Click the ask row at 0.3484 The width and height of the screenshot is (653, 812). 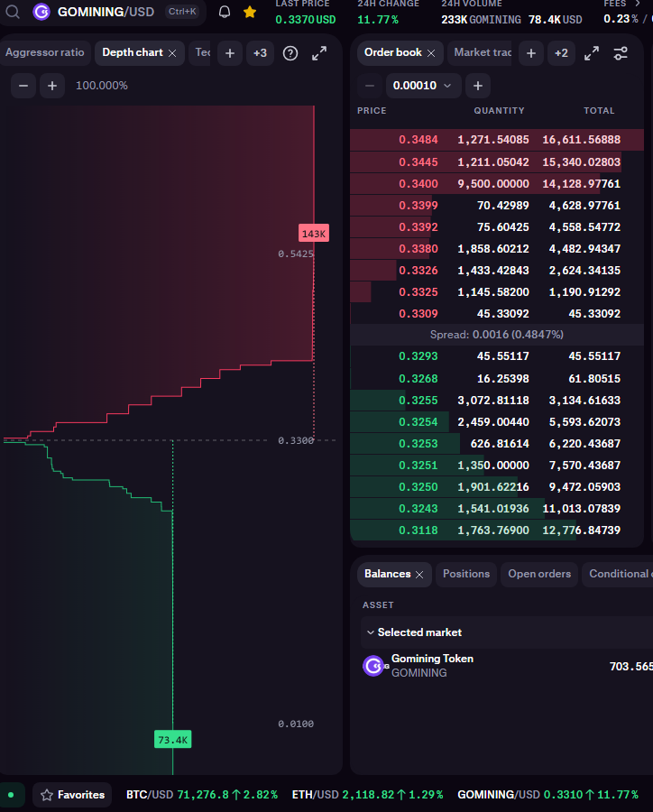click(497, 140)
